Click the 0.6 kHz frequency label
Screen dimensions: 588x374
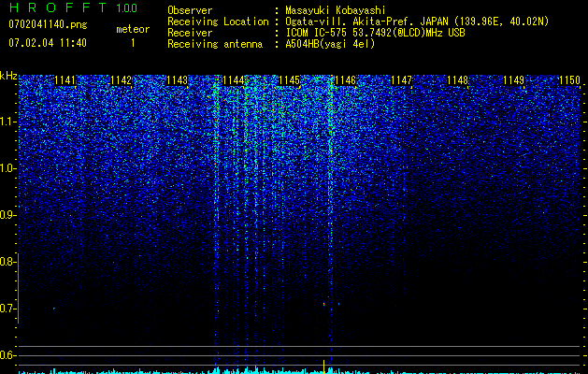point(7,355)
